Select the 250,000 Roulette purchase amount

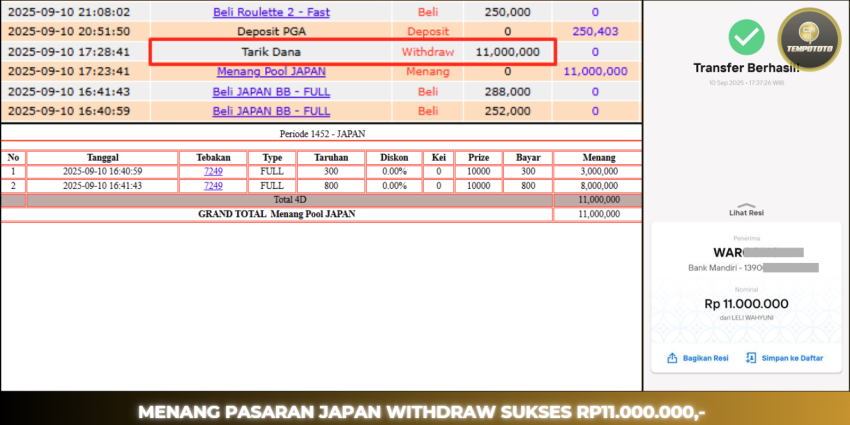507,12
